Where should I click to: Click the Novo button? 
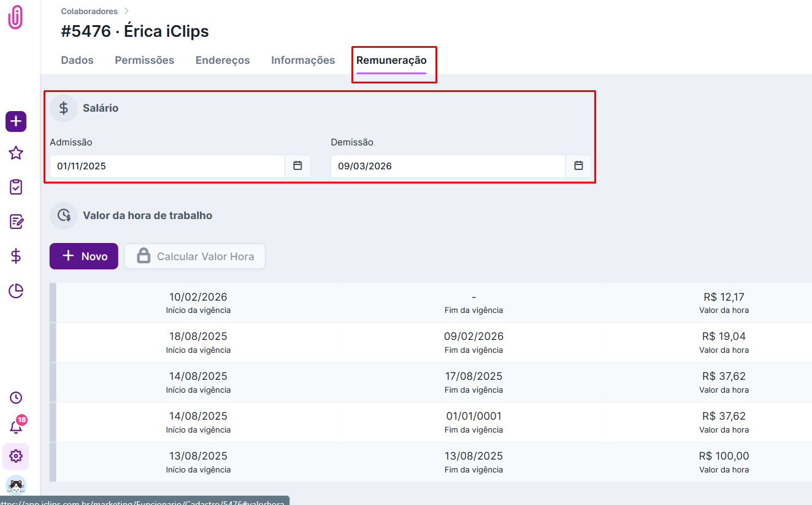coord(84,256)
